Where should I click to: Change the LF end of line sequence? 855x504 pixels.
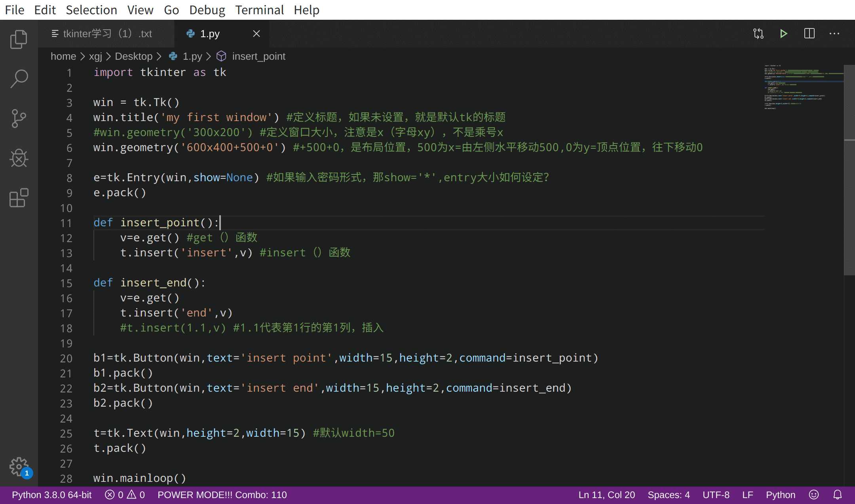[747, 495]
